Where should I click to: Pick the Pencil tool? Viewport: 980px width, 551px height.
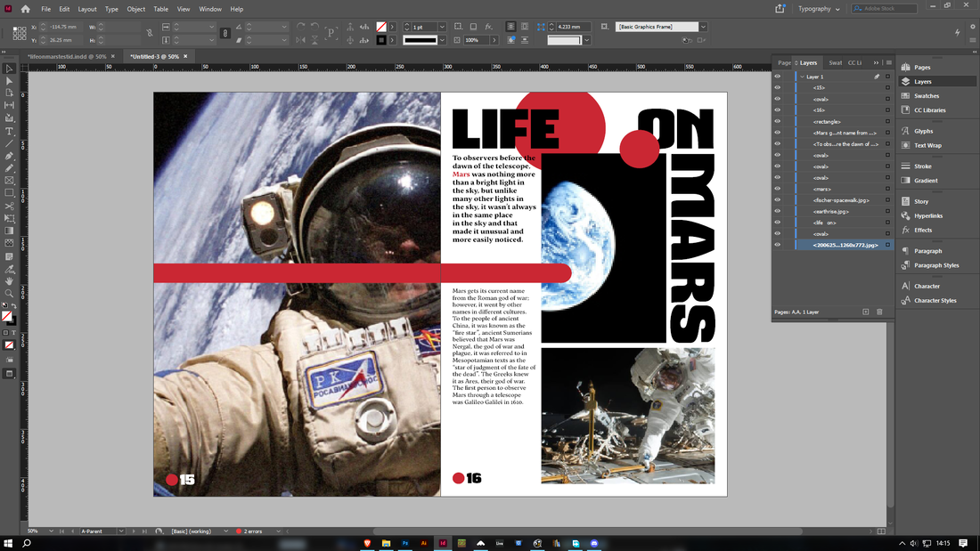tap(10, 168)
